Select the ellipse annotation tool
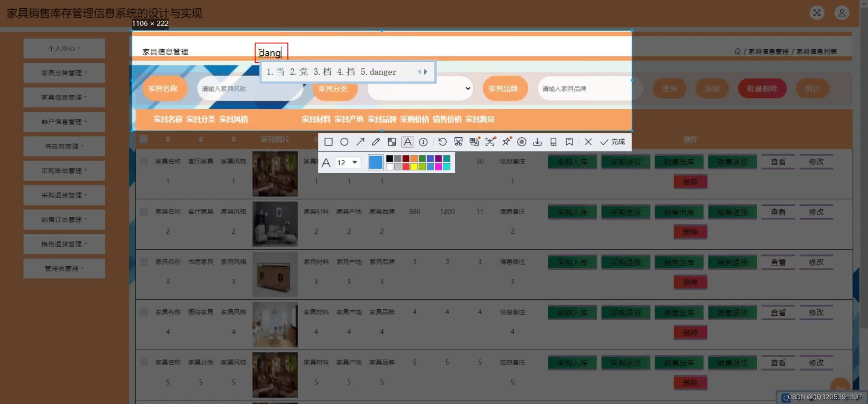The image size is (868, 404). click(344, 142)
